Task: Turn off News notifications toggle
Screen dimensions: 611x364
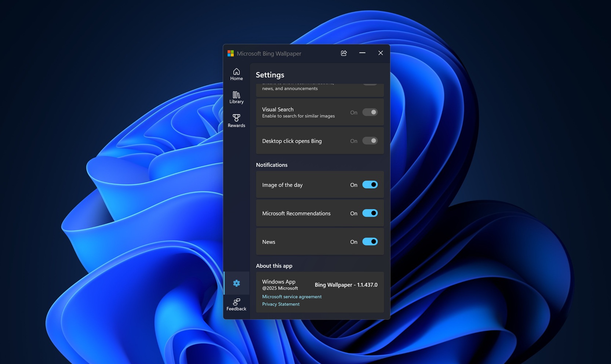Action: (370, 241)
